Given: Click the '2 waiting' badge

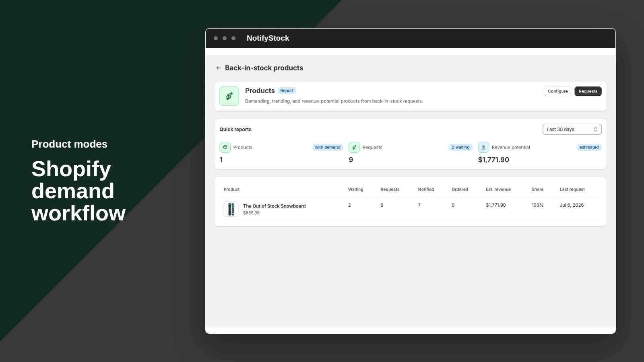Looking at the screenshot, I should (460, 147).
